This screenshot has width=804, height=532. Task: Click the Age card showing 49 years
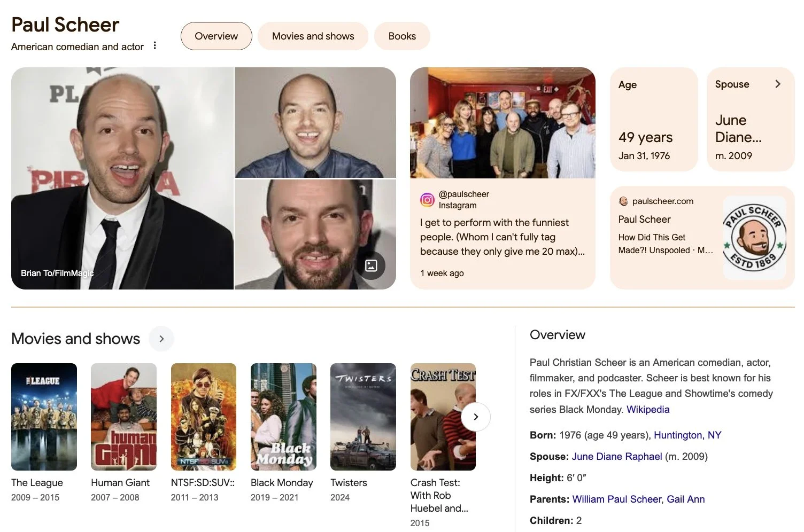tap(654, 119)
